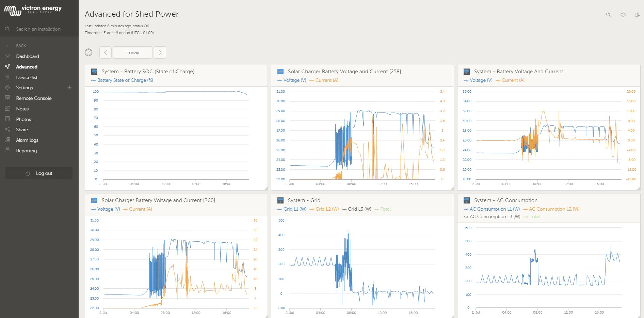
Task: Click the System Battery Voltage widget icon
Action: click(x=467, y=72)
